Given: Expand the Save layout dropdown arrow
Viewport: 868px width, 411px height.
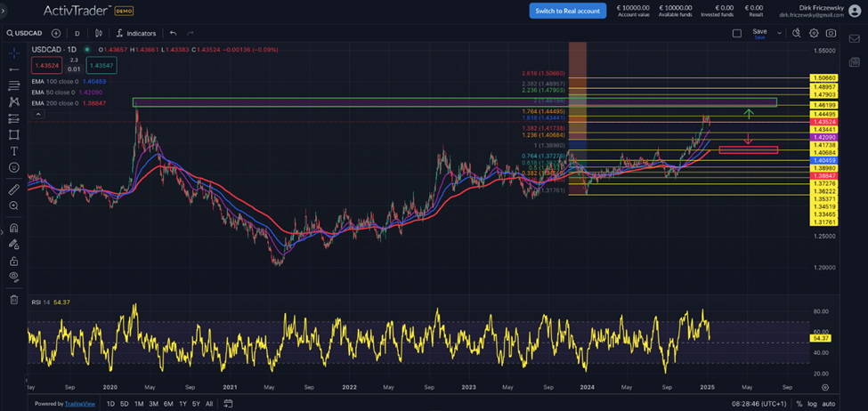Looking at the screenshot, I should coord(779,33).
